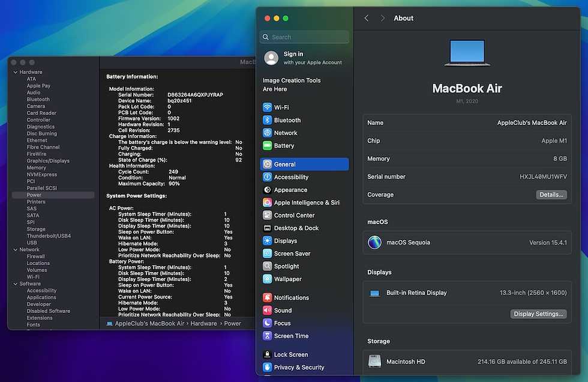Select the General gear icon

point(267,165)
